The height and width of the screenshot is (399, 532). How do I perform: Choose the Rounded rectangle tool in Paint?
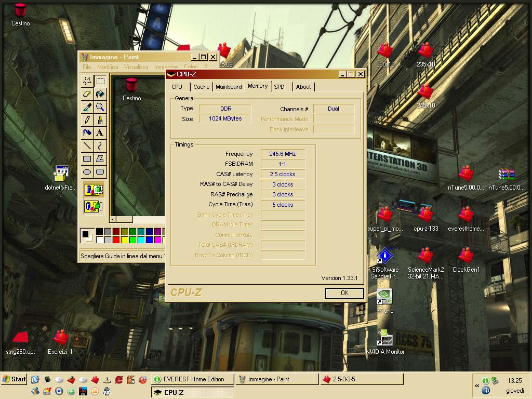click(100, 171)
